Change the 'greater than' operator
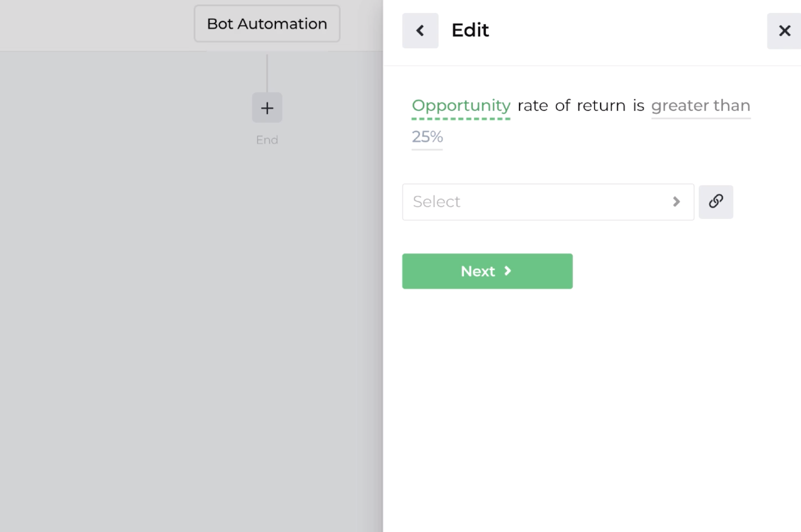Image resolution: width=801 pixels, height=532 pixels. click(700, 106)
